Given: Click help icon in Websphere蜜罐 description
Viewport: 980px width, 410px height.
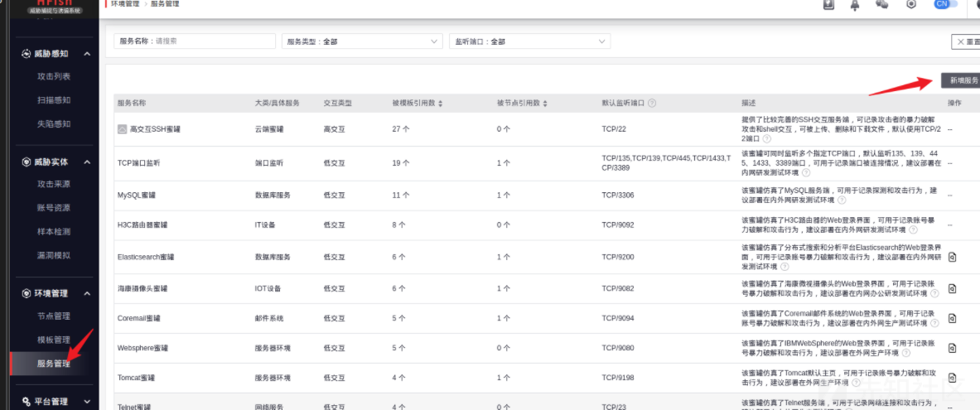Looking at the screenshot, I should click(x=907, y=353).
